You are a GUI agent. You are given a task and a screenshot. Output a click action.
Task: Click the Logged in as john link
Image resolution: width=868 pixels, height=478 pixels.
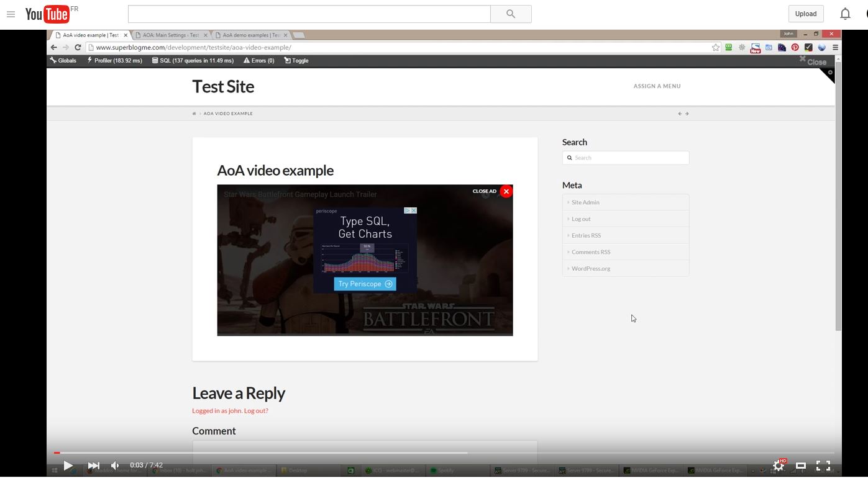tap(217, 411)
